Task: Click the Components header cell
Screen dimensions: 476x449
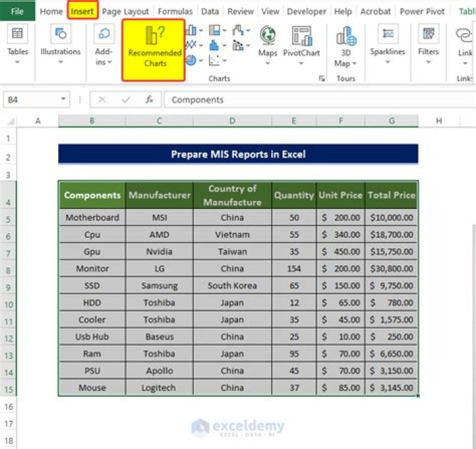Action: [93, 195]
